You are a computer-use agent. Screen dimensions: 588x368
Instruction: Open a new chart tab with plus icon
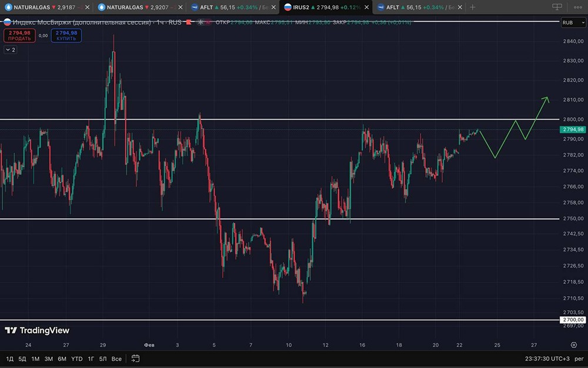(x=473, y=7)
